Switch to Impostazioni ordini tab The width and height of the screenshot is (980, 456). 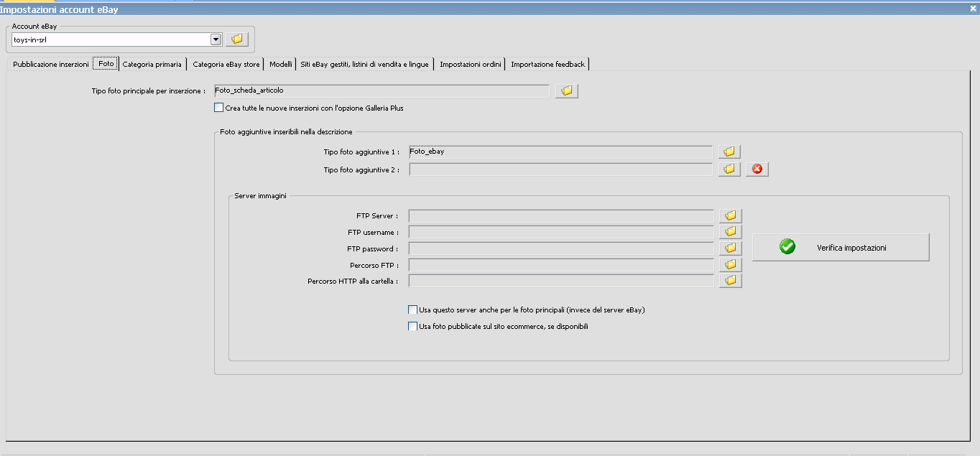click(x=471, y=64)
